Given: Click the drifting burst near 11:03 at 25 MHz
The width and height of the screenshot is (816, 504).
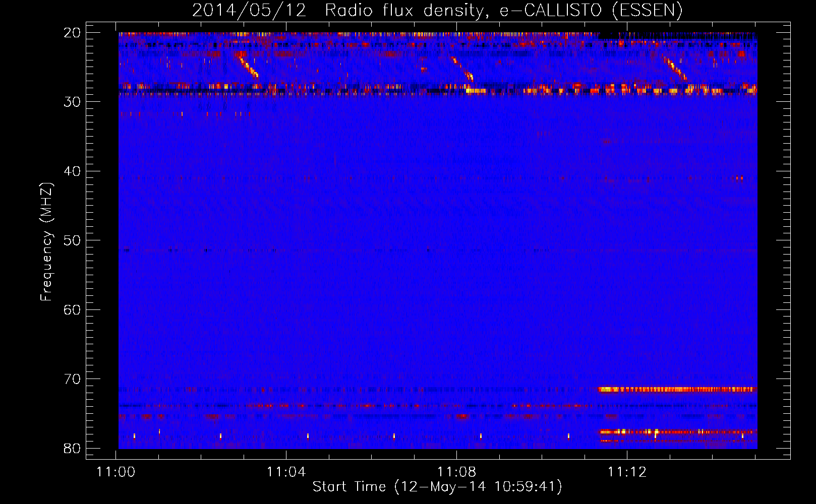Looking at the screenshot, I should tap(247, 66).
